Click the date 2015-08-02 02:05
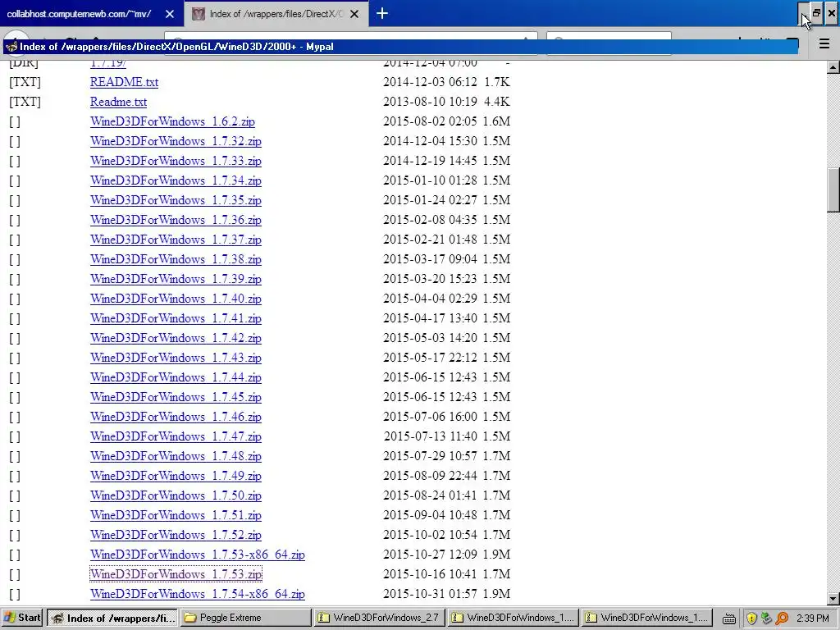The image size is (840, 630). tap(430, 121)
